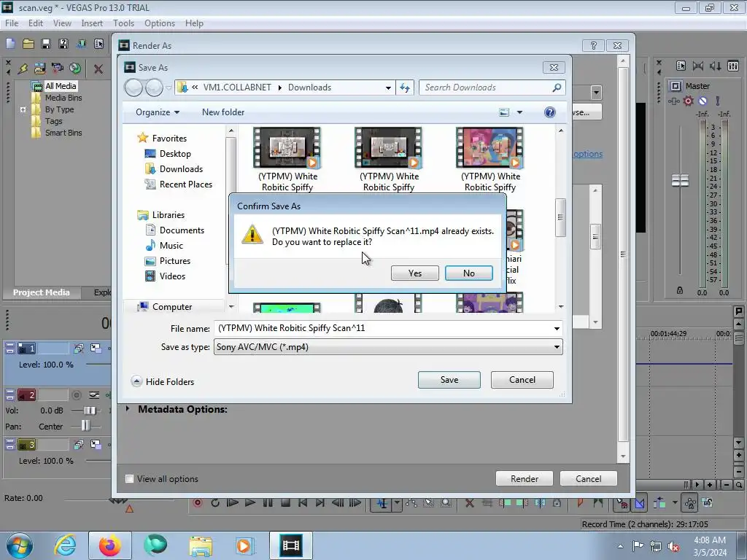Screen dimensions: 747x560
Task: Expand Metadata Options section in Render As
Action: click(127, 408)
